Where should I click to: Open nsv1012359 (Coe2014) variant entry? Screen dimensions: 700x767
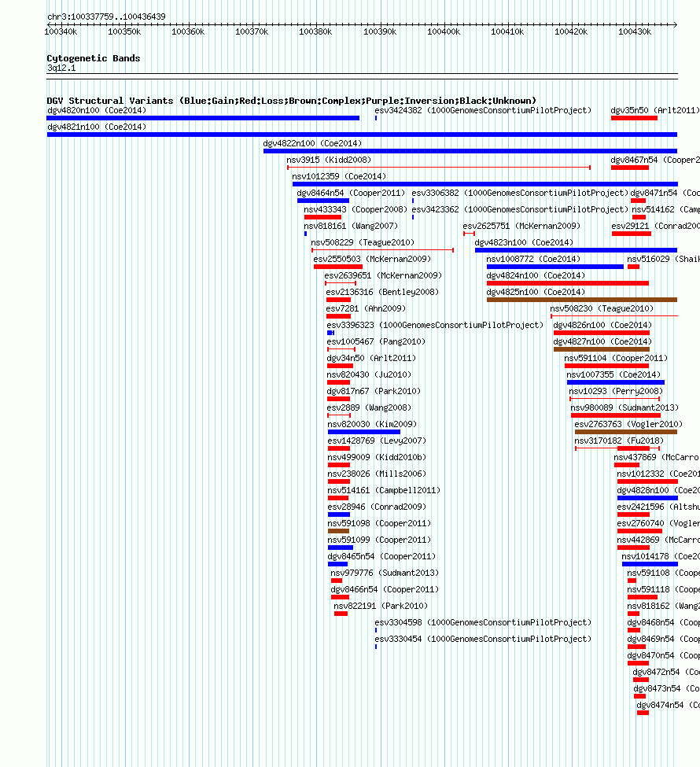click(x=339, y=176)
